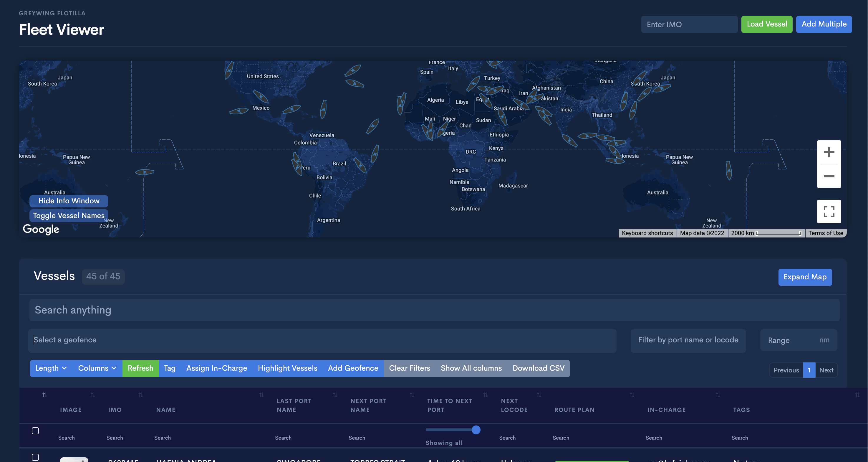The width and height of the screenshot is (868, 462).
Task: Sort by IN-CHARGE column
Action: 718,395
